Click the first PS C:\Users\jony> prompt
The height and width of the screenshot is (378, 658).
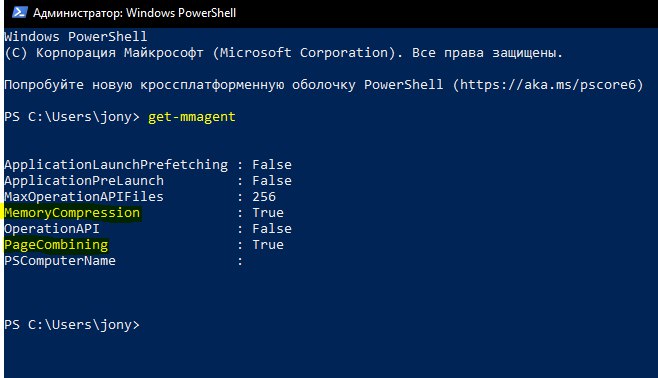click(72, 117)
